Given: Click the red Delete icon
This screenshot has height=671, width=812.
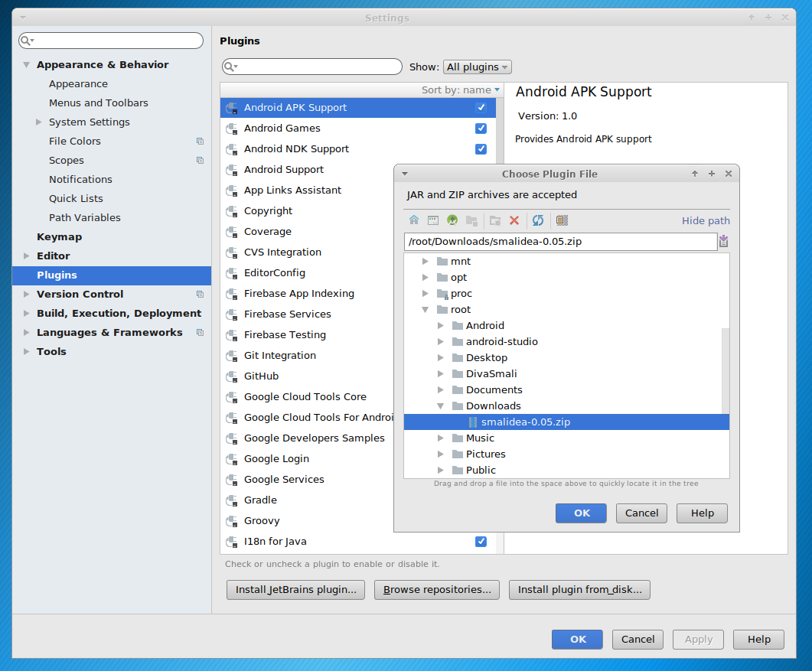Looking at the screenshot, I should pyautogui.click(x=514, y=220).
